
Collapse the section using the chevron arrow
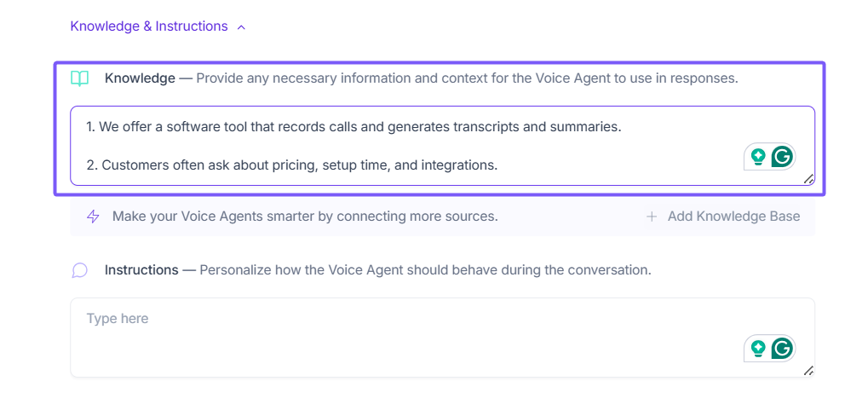point(241,27)
